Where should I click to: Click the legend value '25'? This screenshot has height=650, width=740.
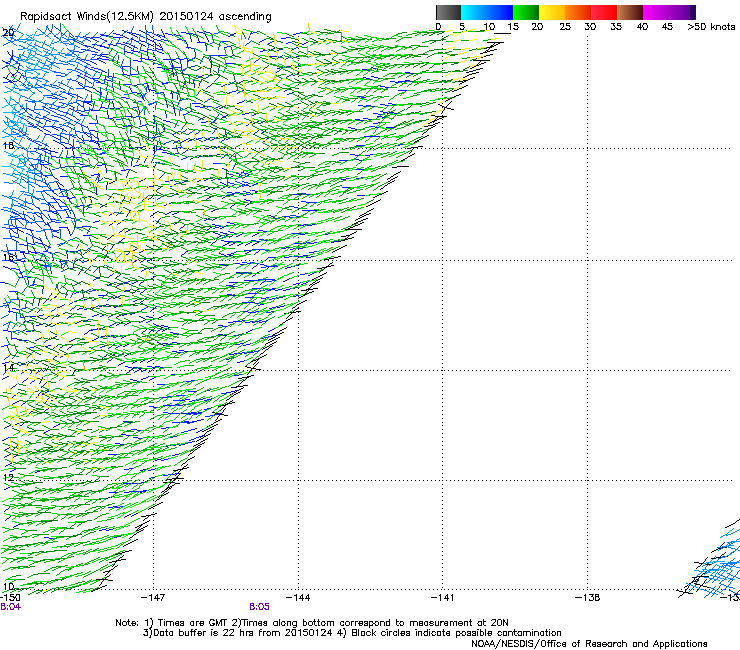(565, 27)
